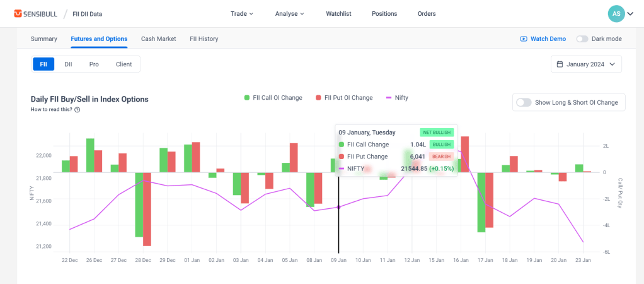Expand the account menu chevron next to avatar
The image size is (644, 284).
(x=630, y=14)
